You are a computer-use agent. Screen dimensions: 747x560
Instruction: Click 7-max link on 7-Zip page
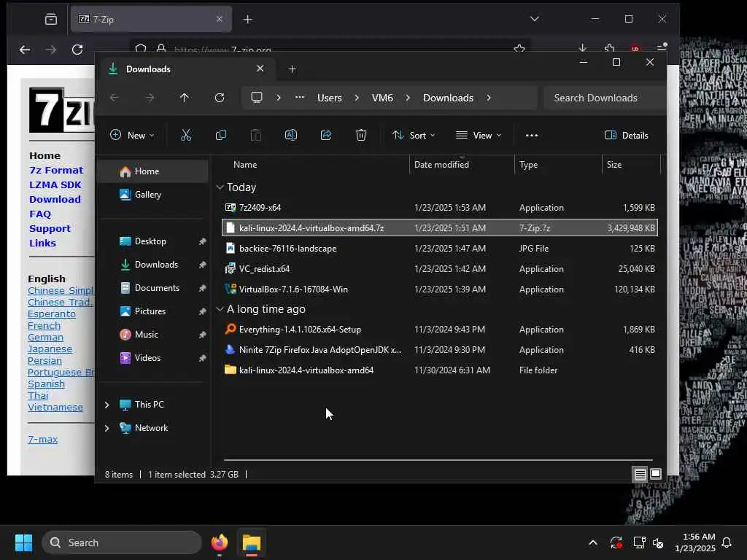pos(42,440)
